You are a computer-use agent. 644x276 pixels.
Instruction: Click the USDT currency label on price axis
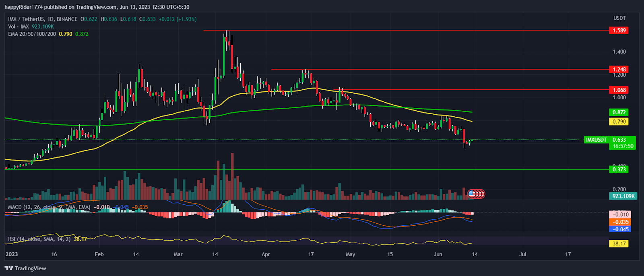coord(619,18)
